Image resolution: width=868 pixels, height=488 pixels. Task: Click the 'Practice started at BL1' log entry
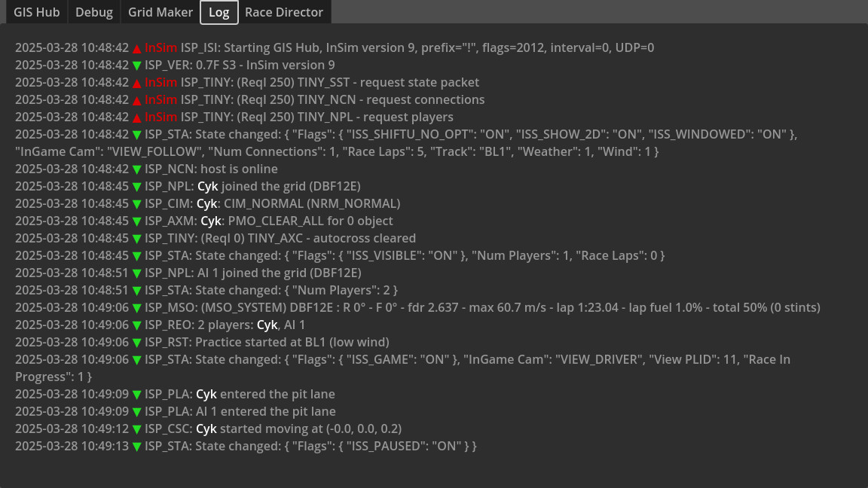point(292,342)
